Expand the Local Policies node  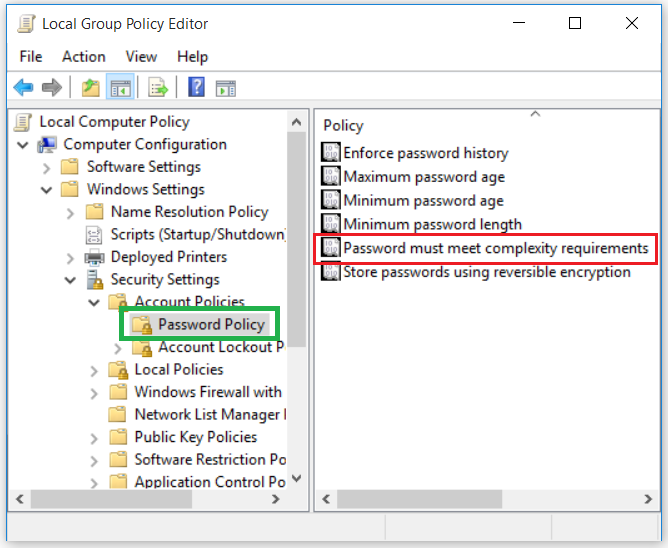pos(94,371)
